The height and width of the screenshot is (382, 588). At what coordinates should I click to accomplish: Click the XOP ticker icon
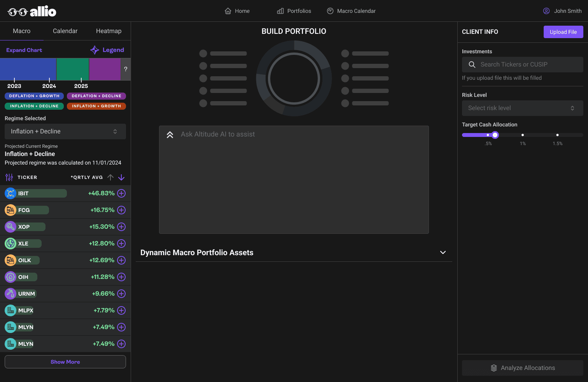10,227
